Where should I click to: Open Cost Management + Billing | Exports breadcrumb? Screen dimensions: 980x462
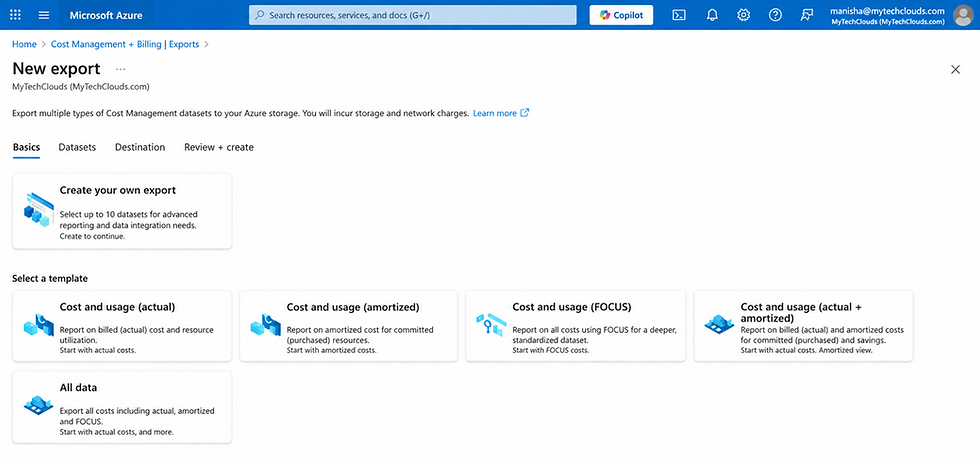click(125, 44)
